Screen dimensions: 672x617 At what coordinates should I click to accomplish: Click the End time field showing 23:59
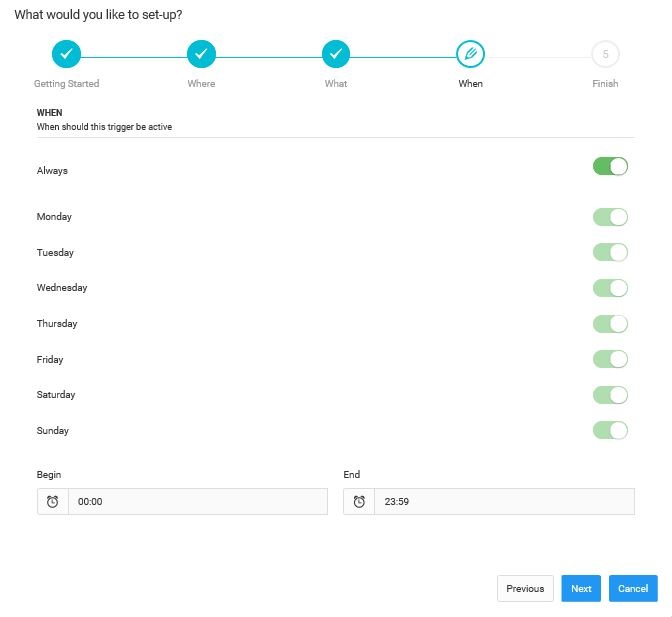point(503,502)
